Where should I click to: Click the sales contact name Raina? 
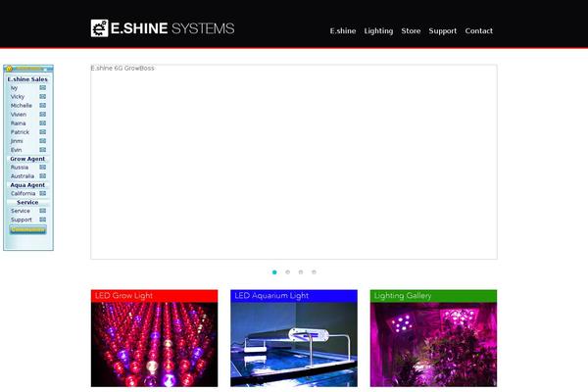[18, 123]
